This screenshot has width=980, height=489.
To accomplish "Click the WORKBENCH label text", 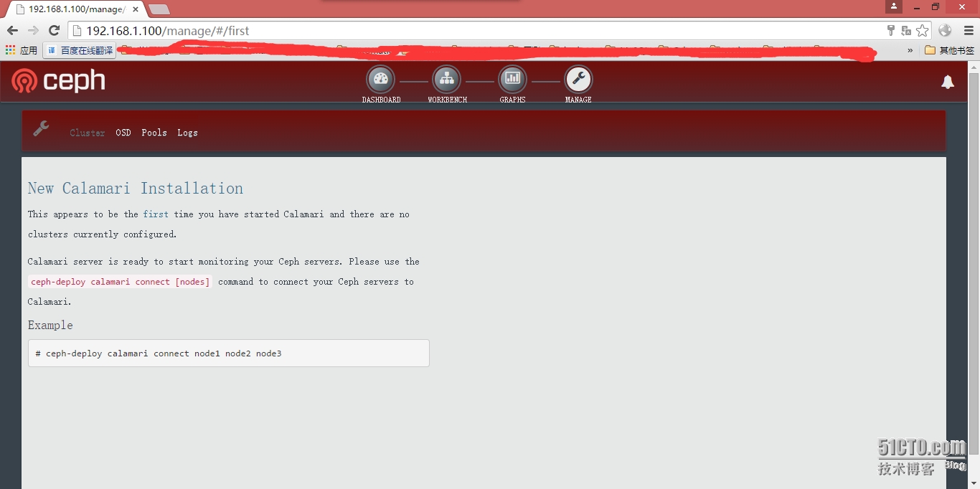I will 447,100.
